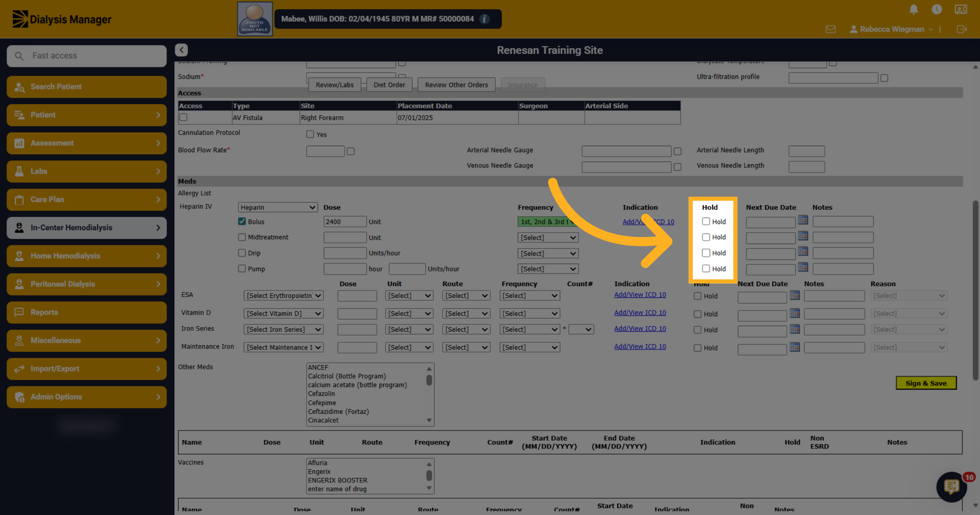Click the logout arrow icon

tap(962, 29)
